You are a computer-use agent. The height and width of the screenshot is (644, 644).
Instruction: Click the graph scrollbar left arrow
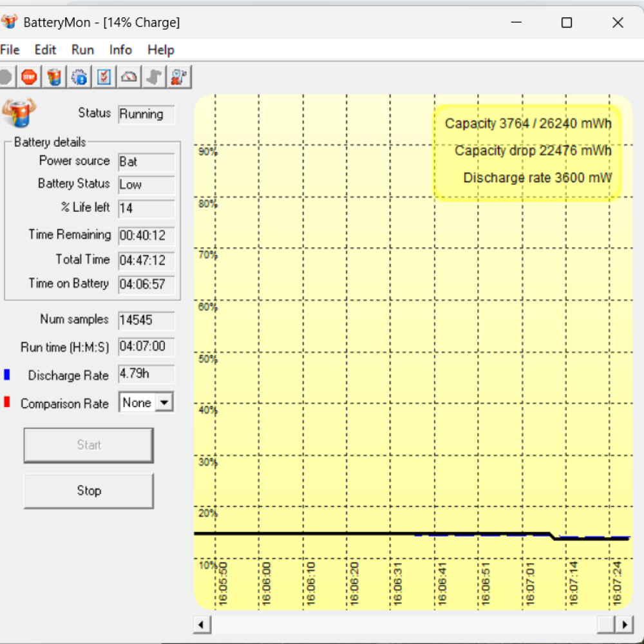(x=201, y=625)
